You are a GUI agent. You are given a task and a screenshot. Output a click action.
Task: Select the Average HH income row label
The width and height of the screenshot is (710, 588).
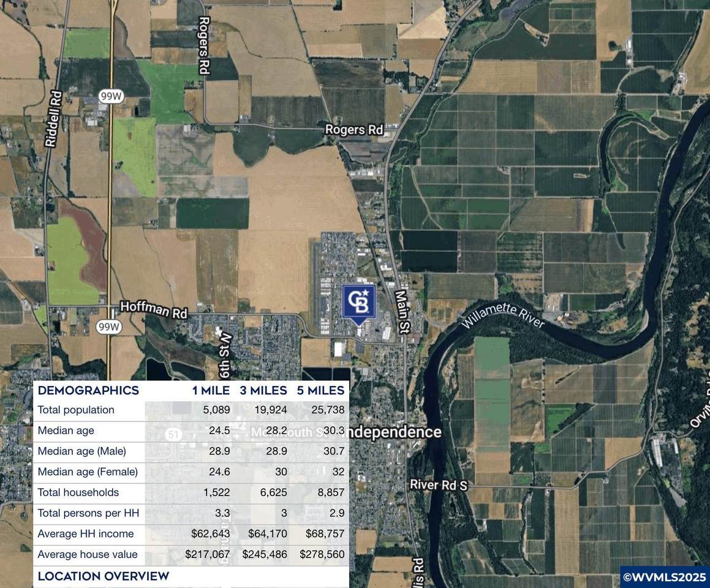point(86,533)
